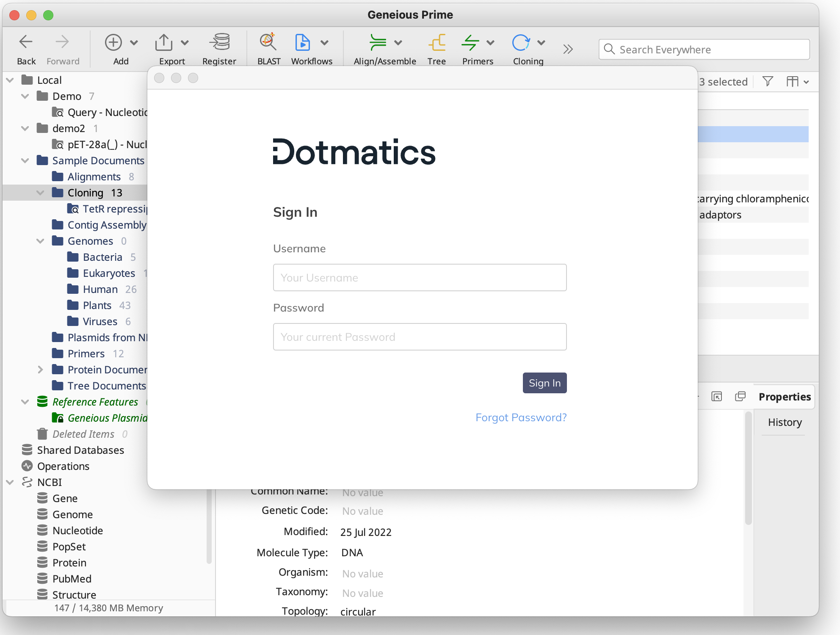The image size is (840, 635).
Task: Open the Cloning tool
Action: (x=522, y=42)
